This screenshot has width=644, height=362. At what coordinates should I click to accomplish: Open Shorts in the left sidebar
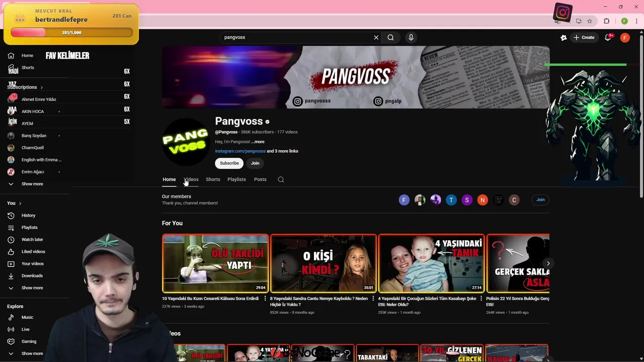[27, 67]
